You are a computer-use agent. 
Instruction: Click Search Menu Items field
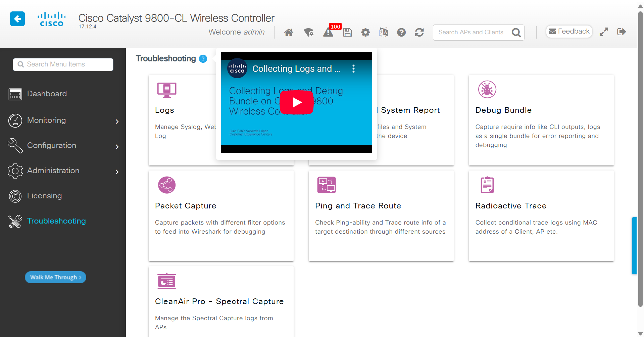coord(63,64)
